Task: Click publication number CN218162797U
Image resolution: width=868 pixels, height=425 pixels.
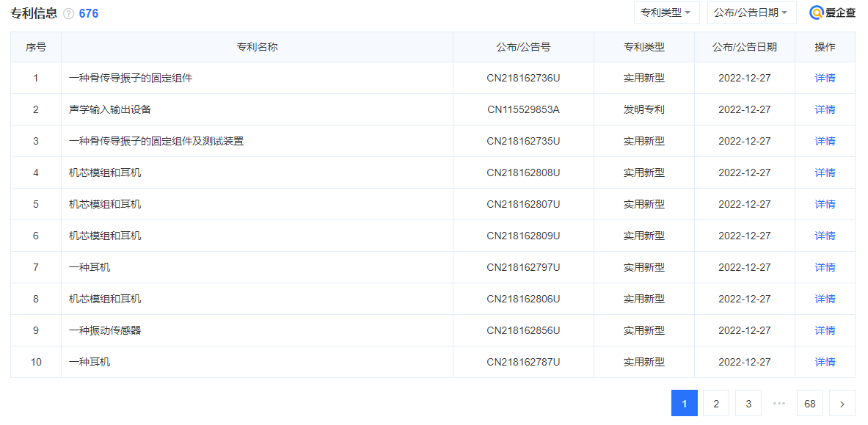Action: pyautogui.click(x=524, y=268)
